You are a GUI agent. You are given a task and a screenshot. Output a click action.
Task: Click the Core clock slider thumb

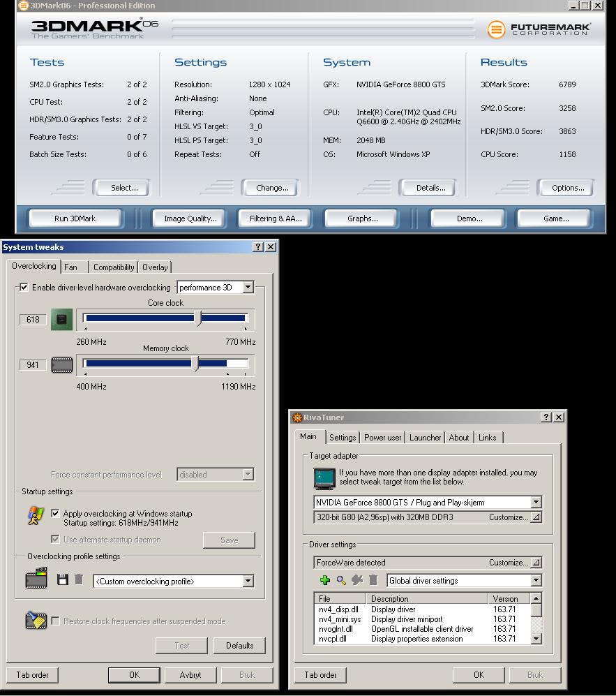198,318
